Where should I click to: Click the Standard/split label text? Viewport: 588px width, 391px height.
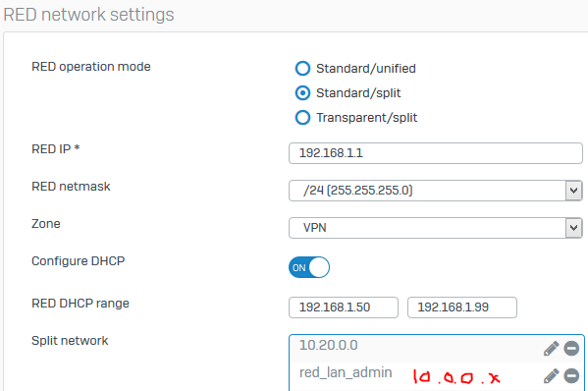[358, 93]
